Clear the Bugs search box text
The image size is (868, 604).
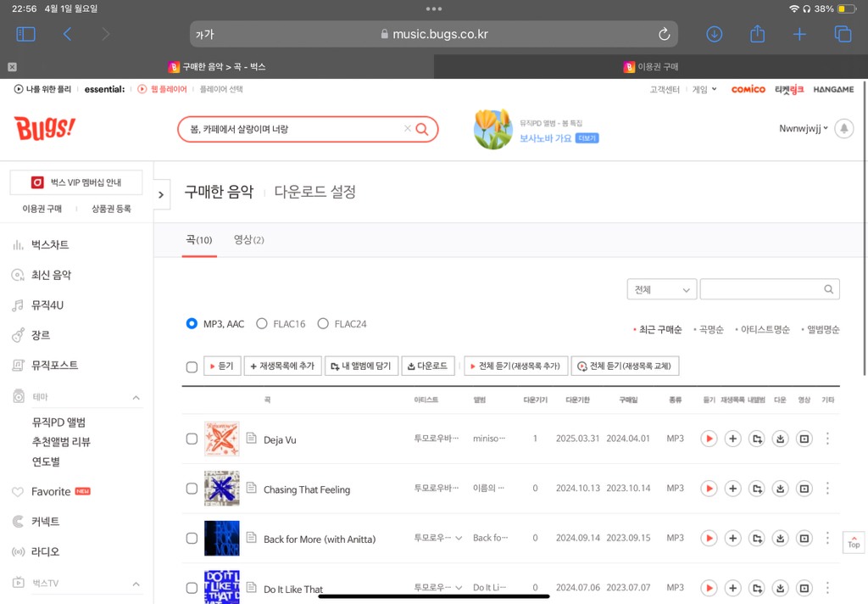408,129
